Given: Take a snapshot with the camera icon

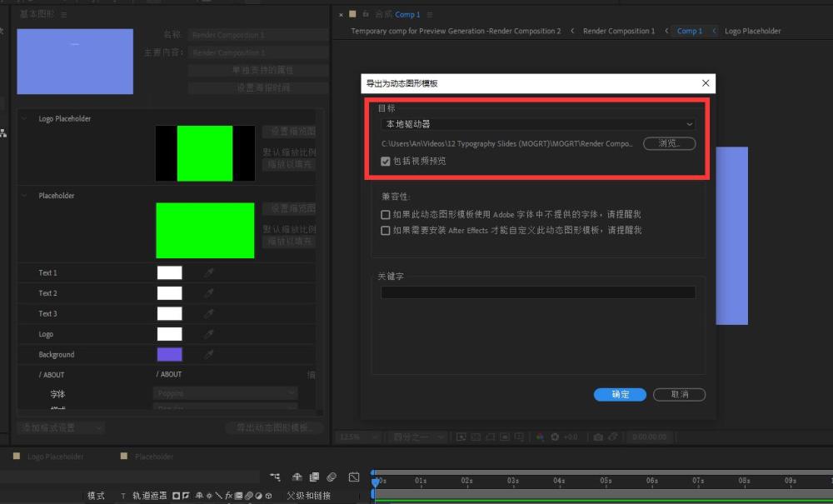Looking at the screenshot, I should click(598, 437).
